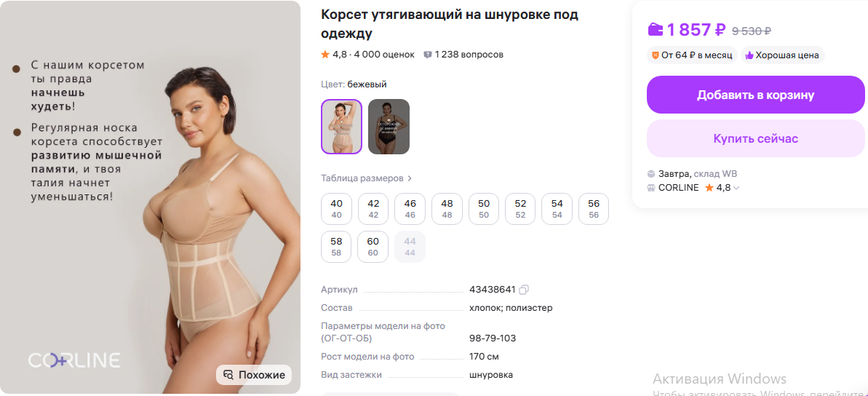This screenshot has height=396, width=868.
Task: Click the Купить сейчас button
Action: pyautogui.click(x=756, y=138)
